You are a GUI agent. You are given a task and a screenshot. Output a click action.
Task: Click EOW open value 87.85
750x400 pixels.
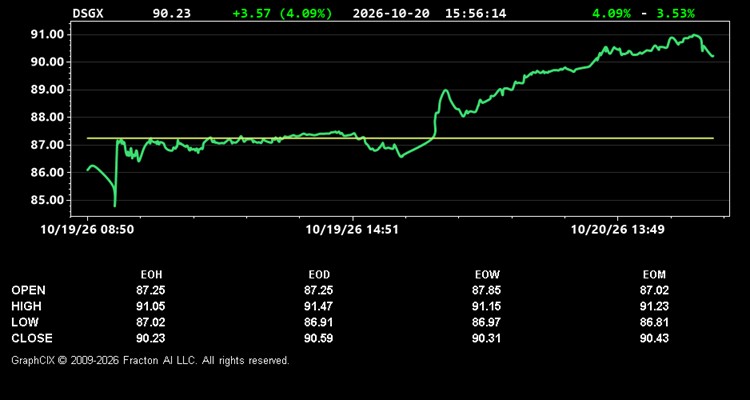tap(486, 290)
